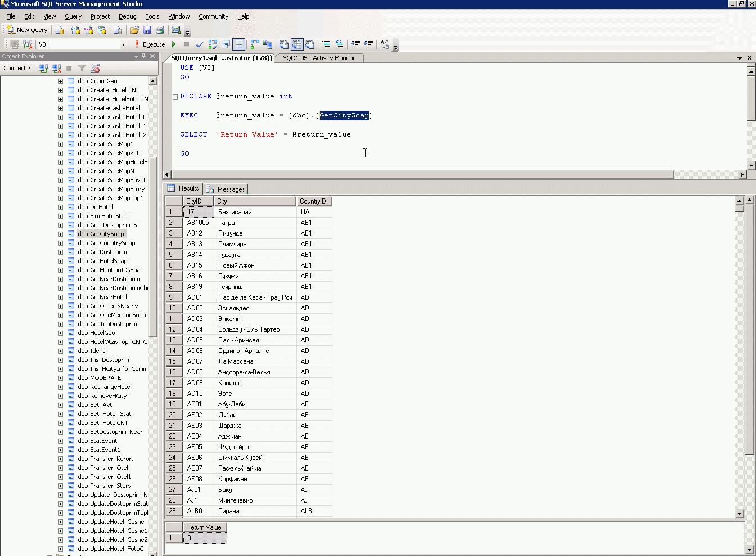Image resolution: width=756 pixels, height=556 pixels.
Task: Start an Analysis Services MDX query
Action: coord(75,30)
